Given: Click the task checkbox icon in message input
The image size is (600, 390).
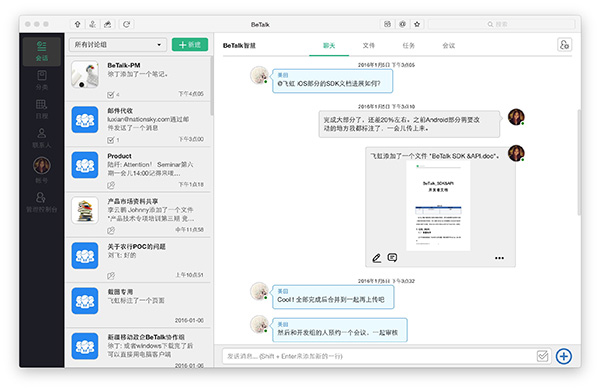Looking at the screenshot, I should click(x=543, y=356).
